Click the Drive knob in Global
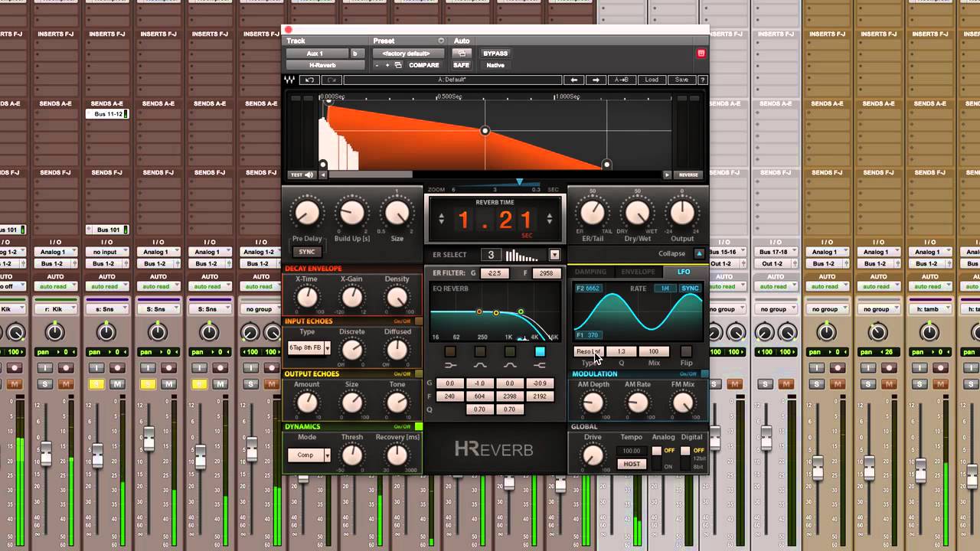 (x=593, y=456)
